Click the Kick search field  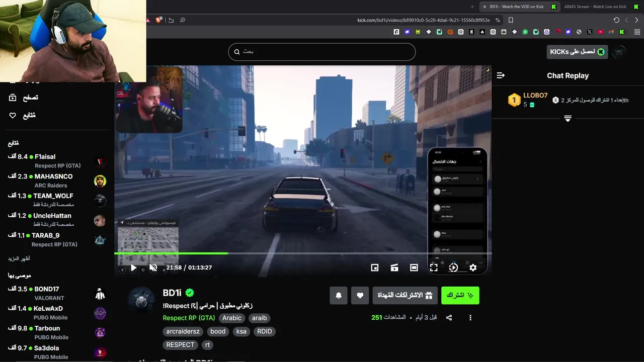[x=322, y=52]
